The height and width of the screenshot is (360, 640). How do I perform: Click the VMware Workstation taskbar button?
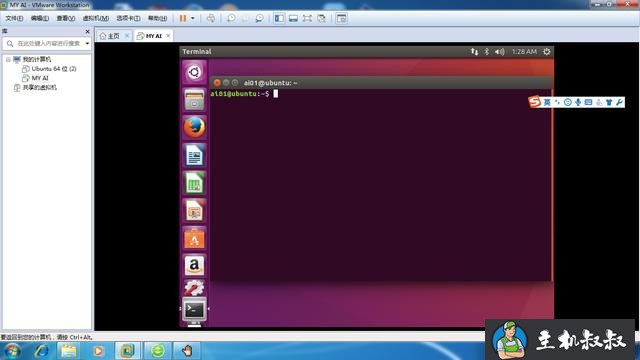click(127, 351)
